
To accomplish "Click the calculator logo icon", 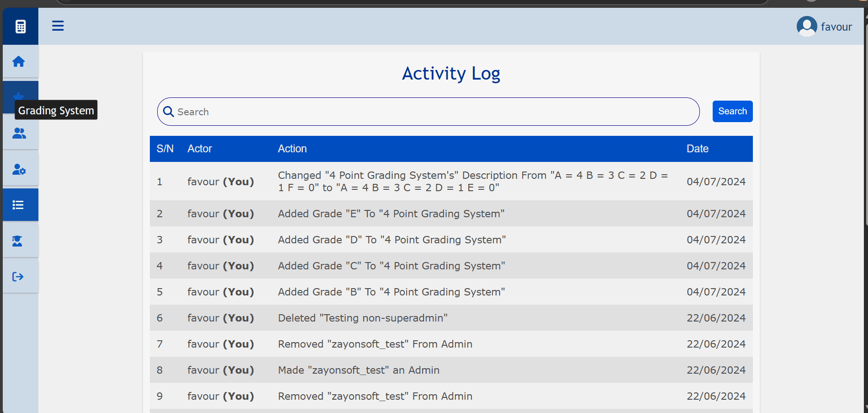I will [21, 27].
